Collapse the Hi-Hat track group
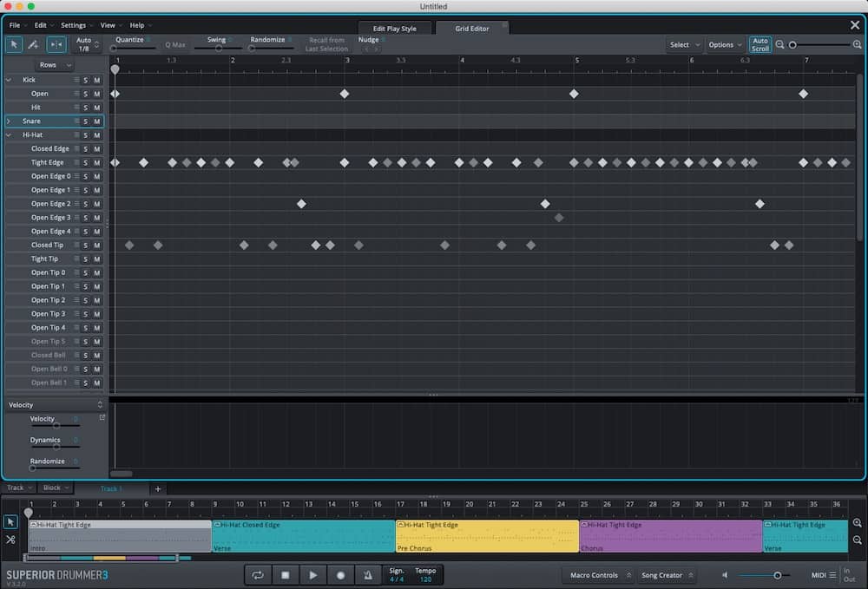 [x=8, y=134]
